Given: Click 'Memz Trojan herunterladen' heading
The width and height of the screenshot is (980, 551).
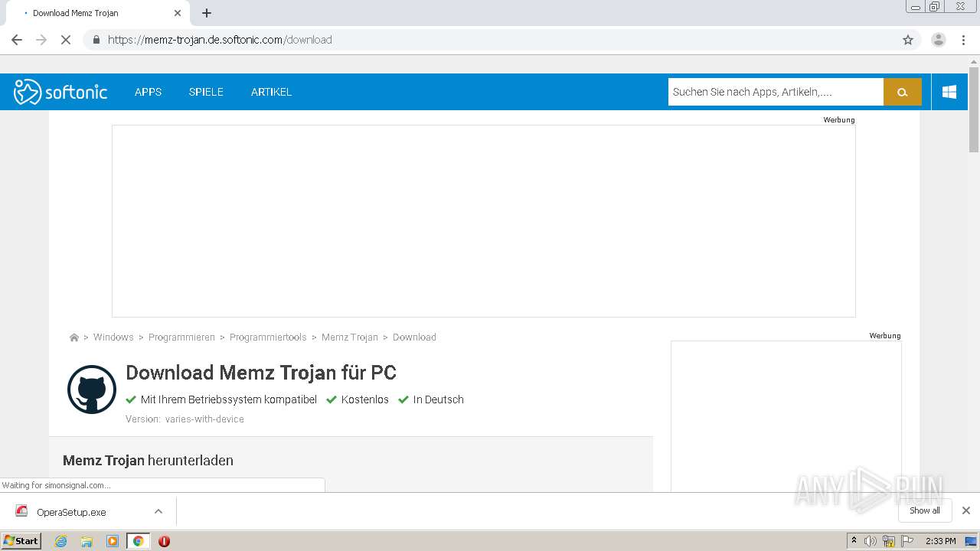Looking at the screenshot, I should (148, 461).
